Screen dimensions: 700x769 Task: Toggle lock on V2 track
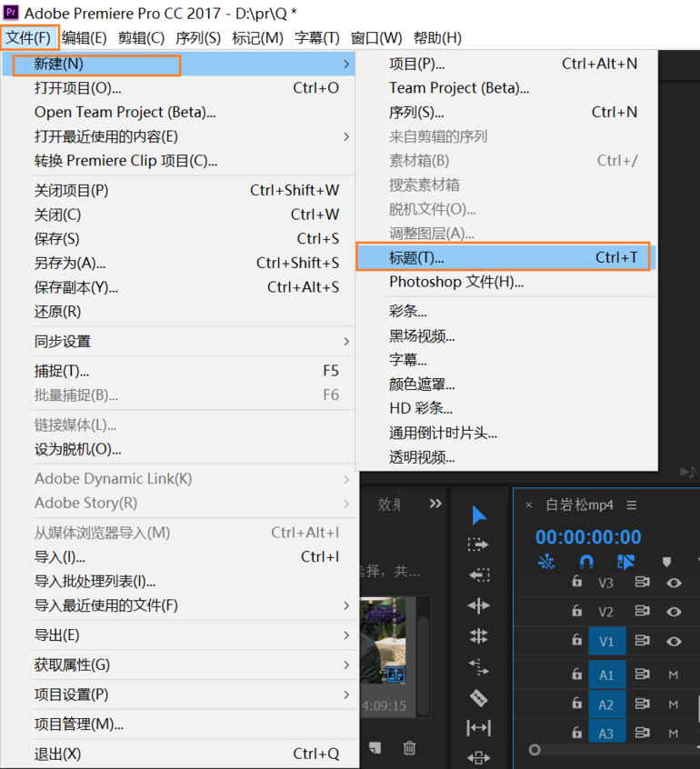(x=576, y=612)
